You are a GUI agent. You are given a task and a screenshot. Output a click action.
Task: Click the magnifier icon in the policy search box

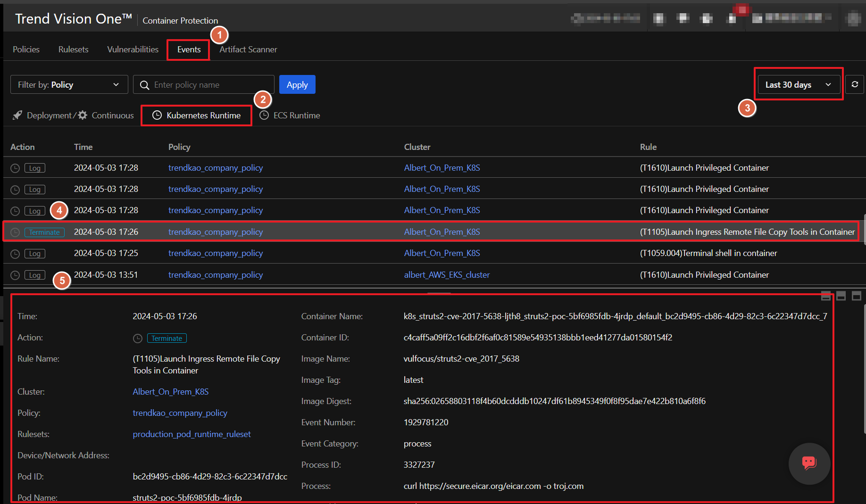(x=145, y=85)
